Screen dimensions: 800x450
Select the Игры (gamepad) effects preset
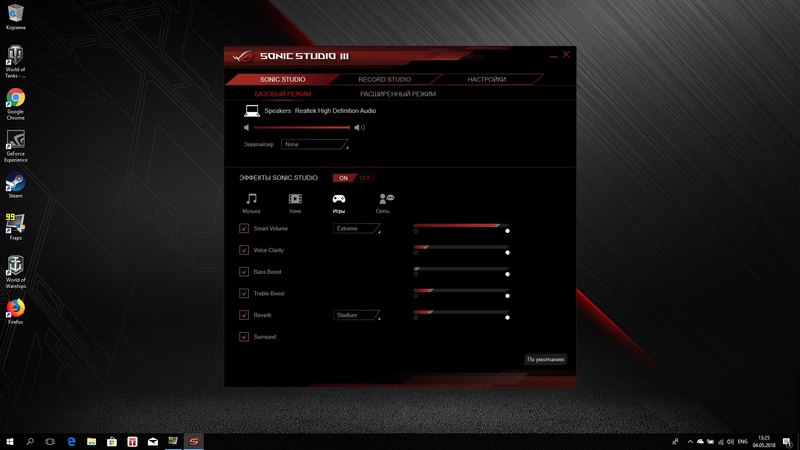coord(339,203)
